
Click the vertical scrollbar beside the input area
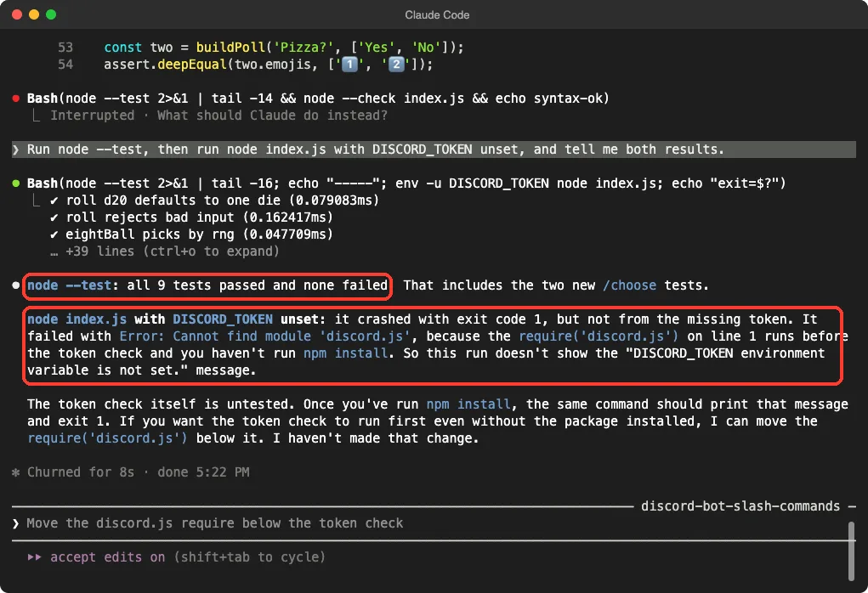(x=851, y=551)
